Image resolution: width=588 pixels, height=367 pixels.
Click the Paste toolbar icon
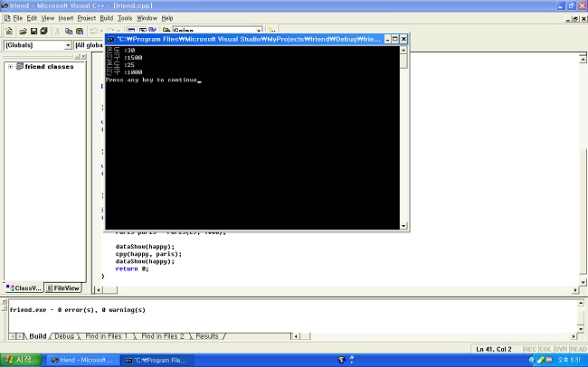click(79, 31)
